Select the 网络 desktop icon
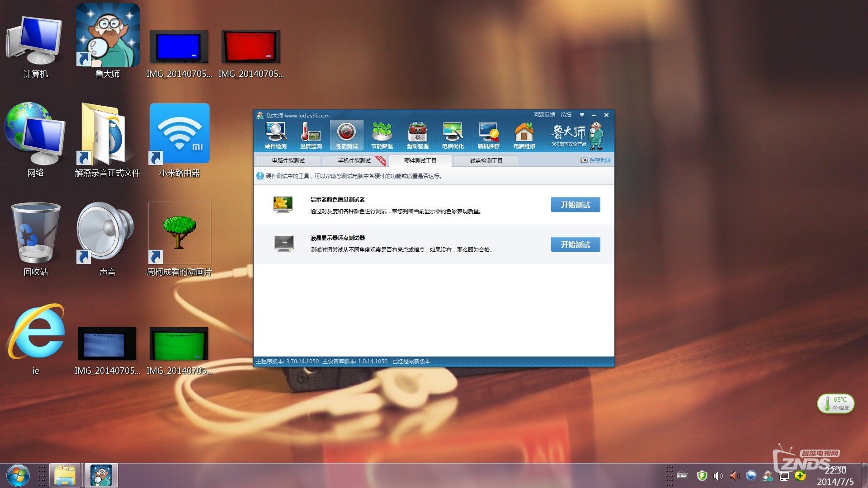The height and width of the screenshot is (488, 868). pyautogui.click(x=35, y=140)
